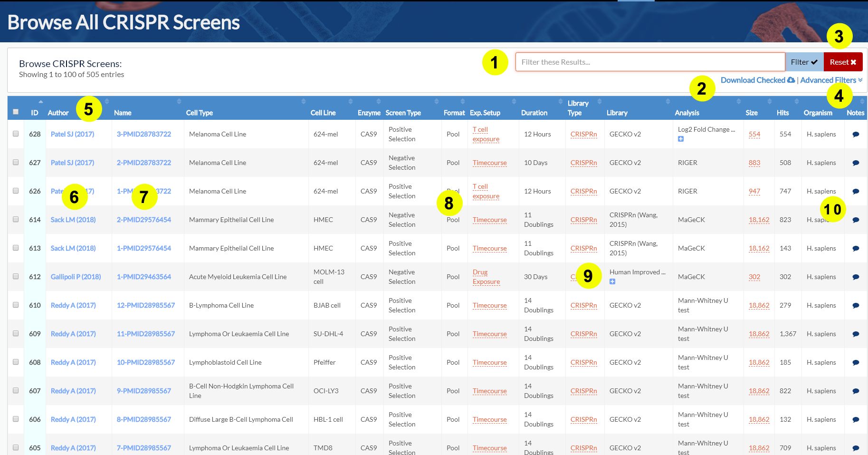Expand Human Improved library plus icon
868x455 pixels.
612,281
